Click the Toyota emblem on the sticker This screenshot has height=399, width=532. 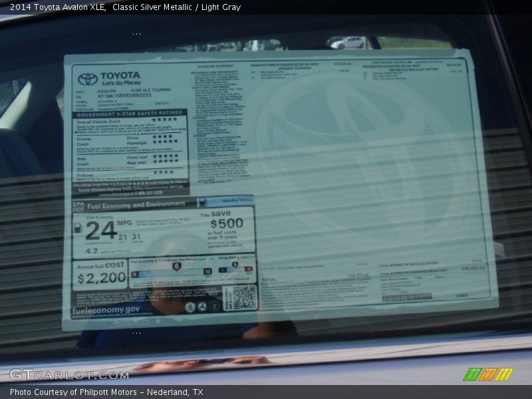pyautogui.click(x=88, y=79)
